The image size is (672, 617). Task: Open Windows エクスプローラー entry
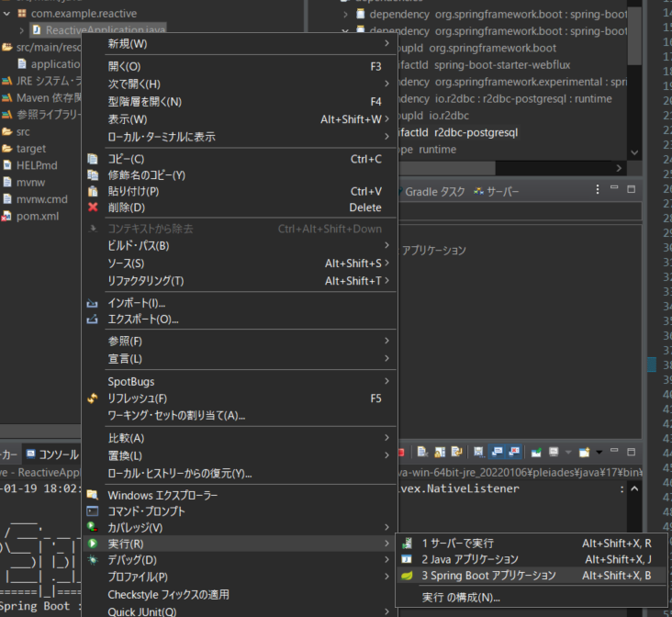pos(239,495)
